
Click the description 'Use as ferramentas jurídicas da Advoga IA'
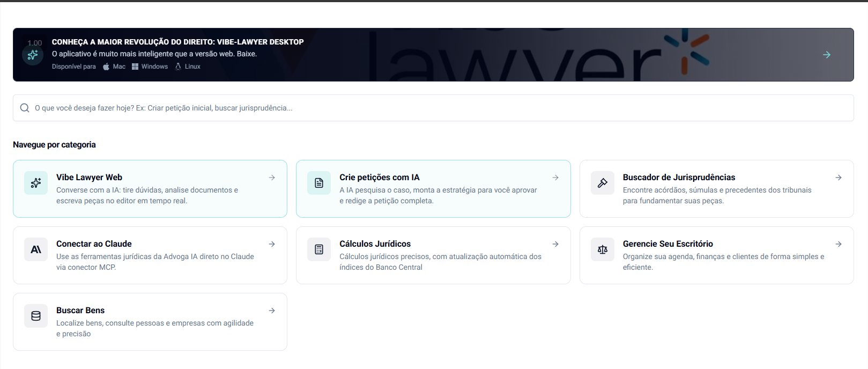click(x=155, y=262)
